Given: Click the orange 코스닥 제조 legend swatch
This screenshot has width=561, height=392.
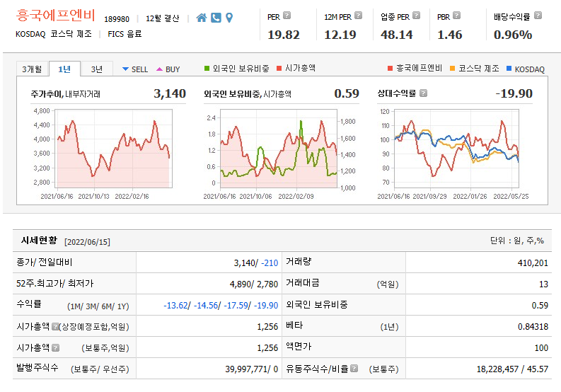Looking at the screenshot, I should click(x=452, y=68).
